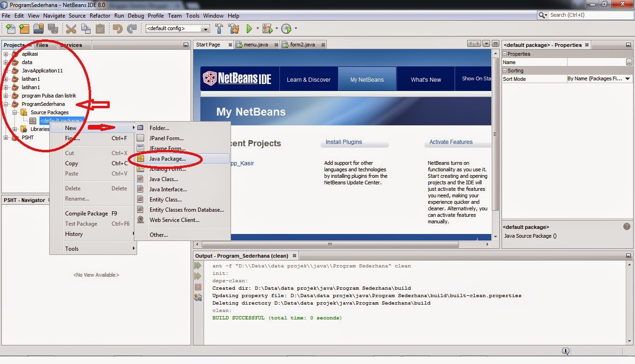Click the Undo toolbar icon
The height and width of the screenshot is (364, 635).
click(118, 29)
